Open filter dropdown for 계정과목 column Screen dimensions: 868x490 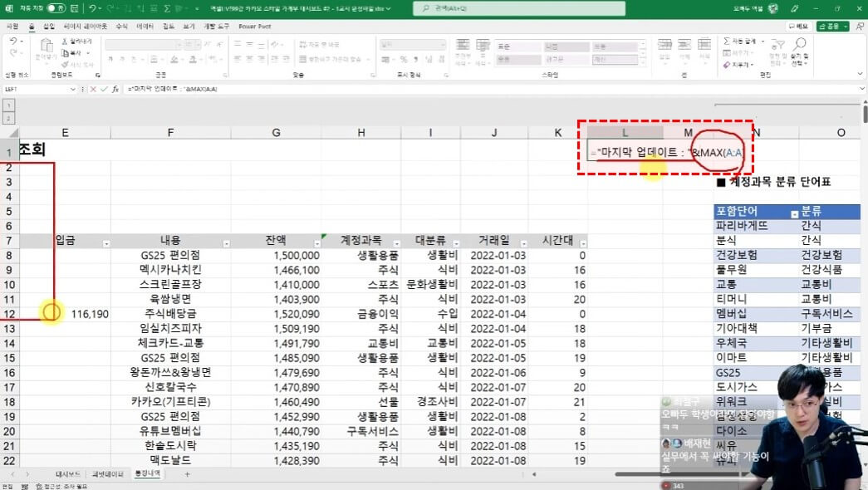tap(390, 243)
